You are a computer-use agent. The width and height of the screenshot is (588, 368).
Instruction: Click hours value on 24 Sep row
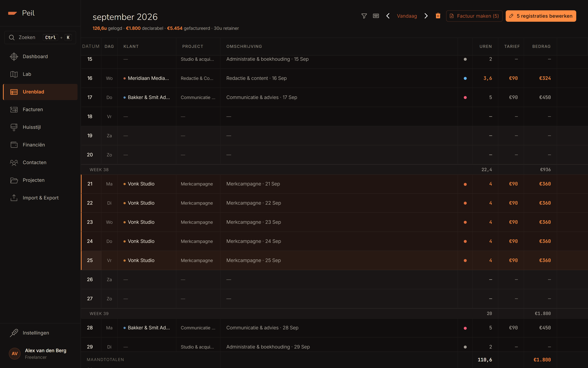click(490, 241)
